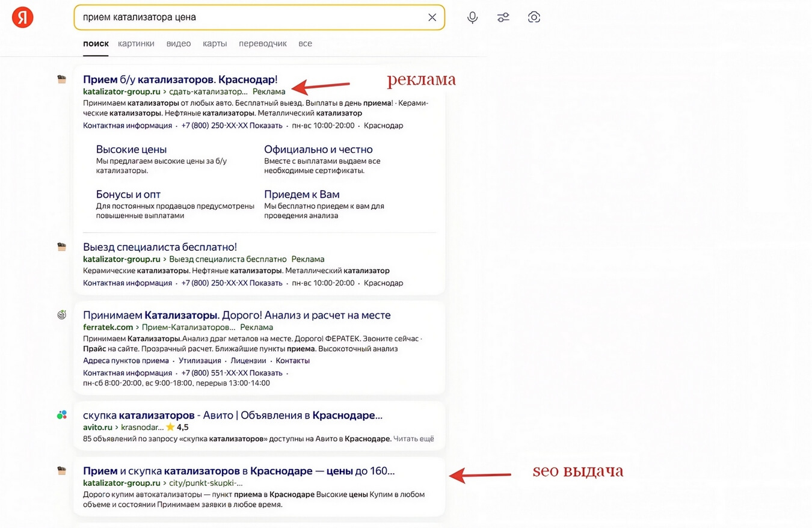Image resolution: width=812 pixels, height=528 pixels.
Task: Open 'Выезд специалиста бесплатно!' ad title
Action: coord(160,247)
